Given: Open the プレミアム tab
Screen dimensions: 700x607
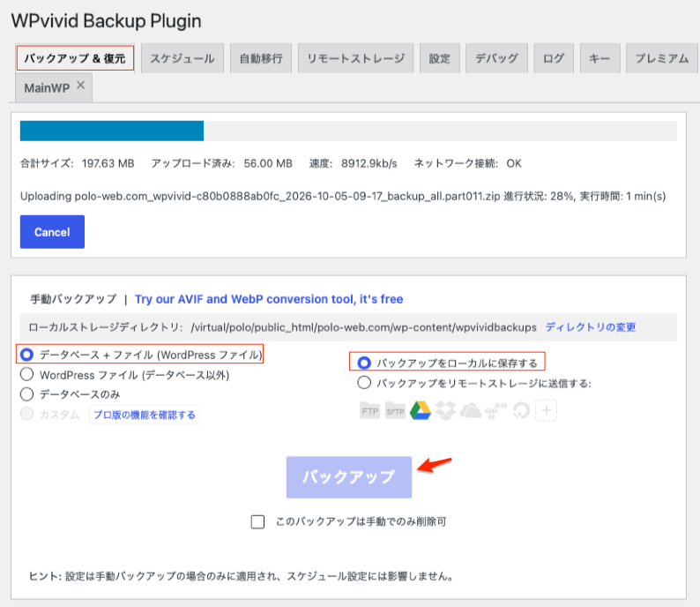Looking at the screenshot, I should pyautogui.click(x=662, y=58).
